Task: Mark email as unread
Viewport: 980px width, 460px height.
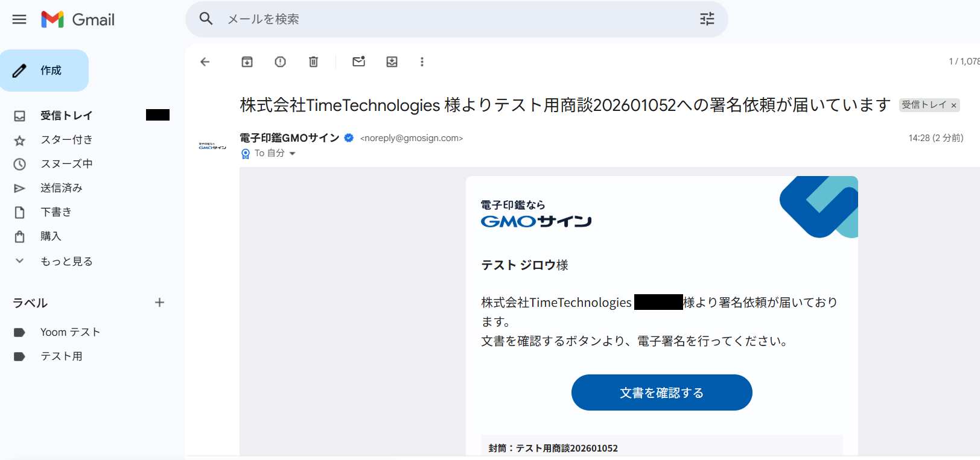Action: coord(359,61)
